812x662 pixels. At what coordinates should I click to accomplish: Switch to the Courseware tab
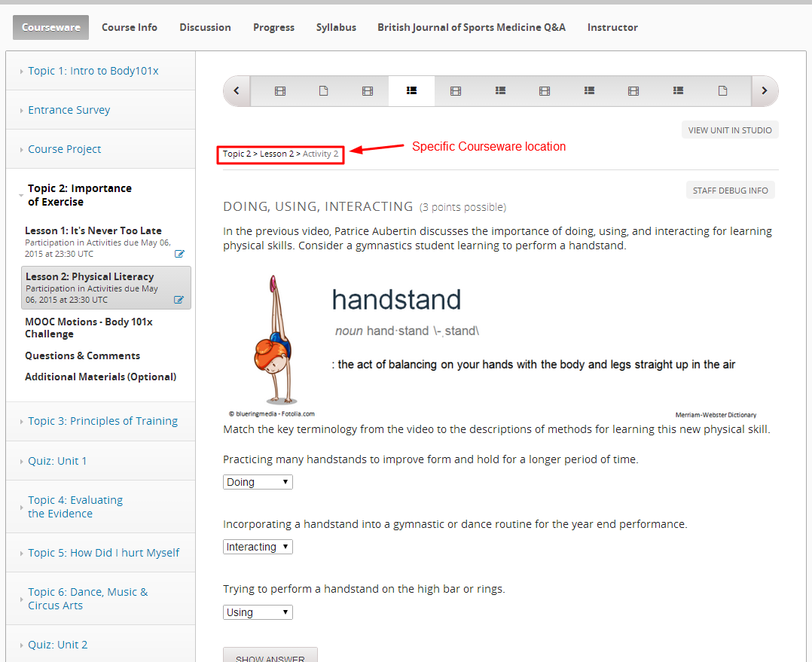coord(50,27)
